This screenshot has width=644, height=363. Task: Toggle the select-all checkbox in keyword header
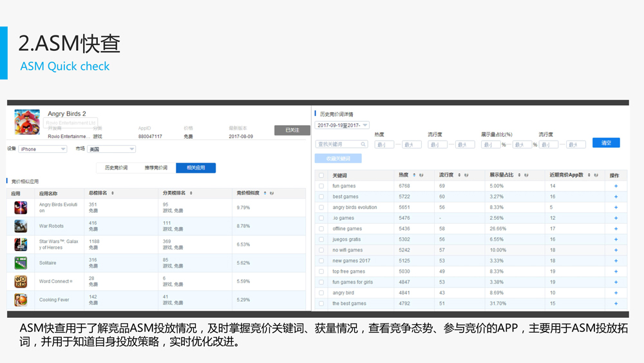click(x=321, y=175)
